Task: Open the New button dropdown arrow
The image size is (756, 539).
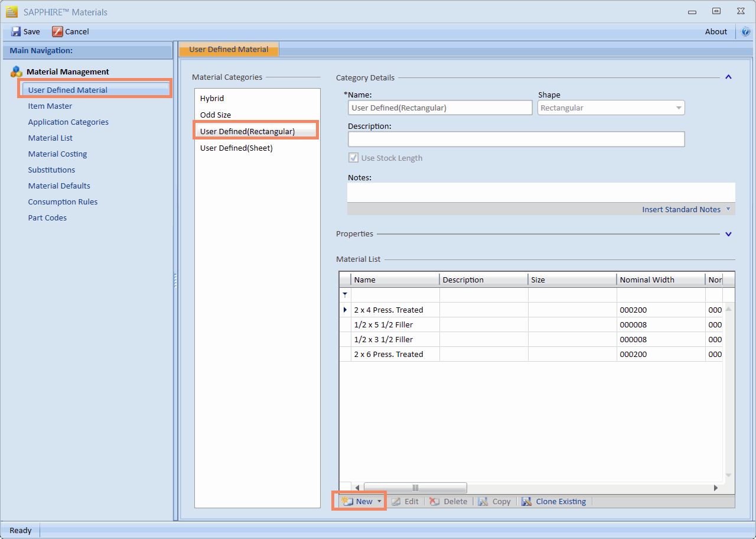Action: click(x=379, y=502)
